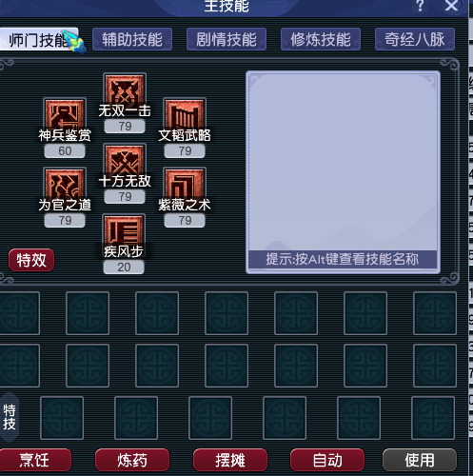Switch to the 剧情技能 tab
This screenshot has width=473, height=476.
point(227,39)
